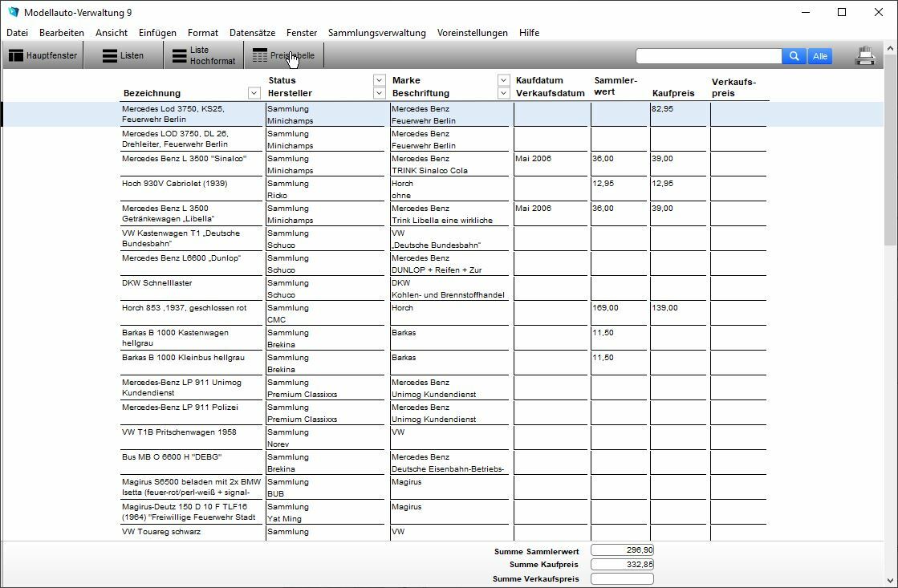Click the printer icon
This screenshot has height=588, width=898.
[x=865, y=55]
